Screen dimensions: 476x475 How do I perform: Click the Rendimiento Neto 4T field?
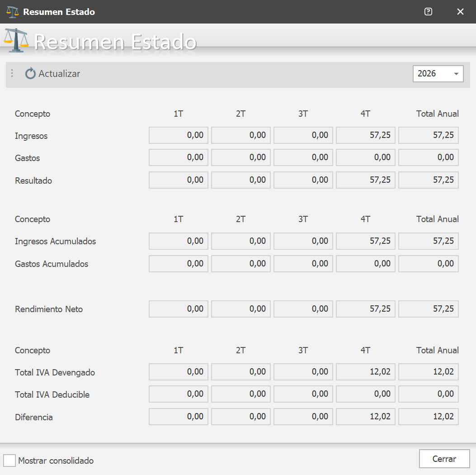click(366, 309)
